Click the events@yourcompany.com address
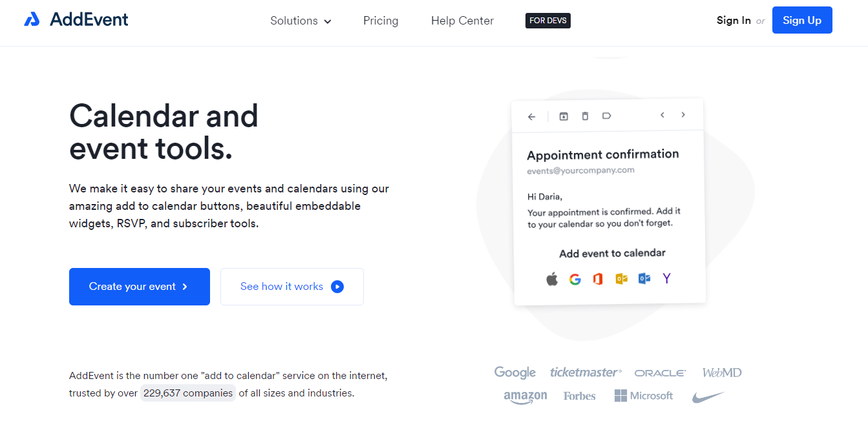868x421 pixels. click(580, 170)
